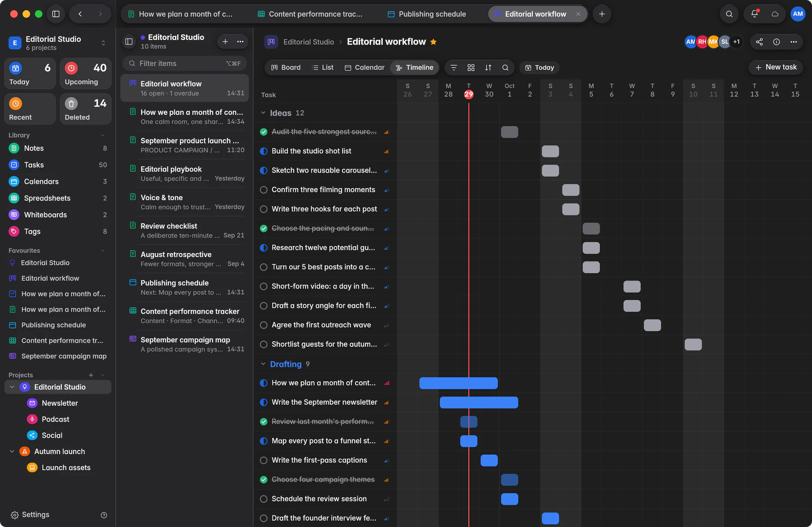
Task: Select 'How we plan a month' timeline bar
Action: [459, 383]
